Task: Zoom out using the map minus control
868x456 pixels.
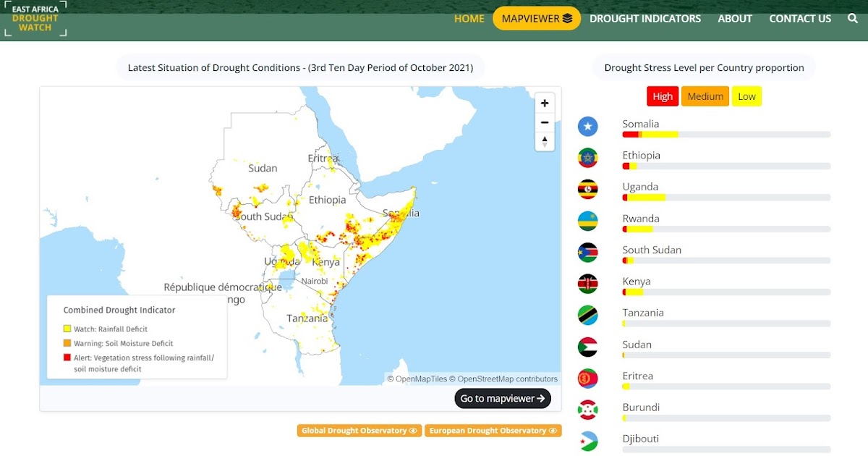Action: click(545, 122)
